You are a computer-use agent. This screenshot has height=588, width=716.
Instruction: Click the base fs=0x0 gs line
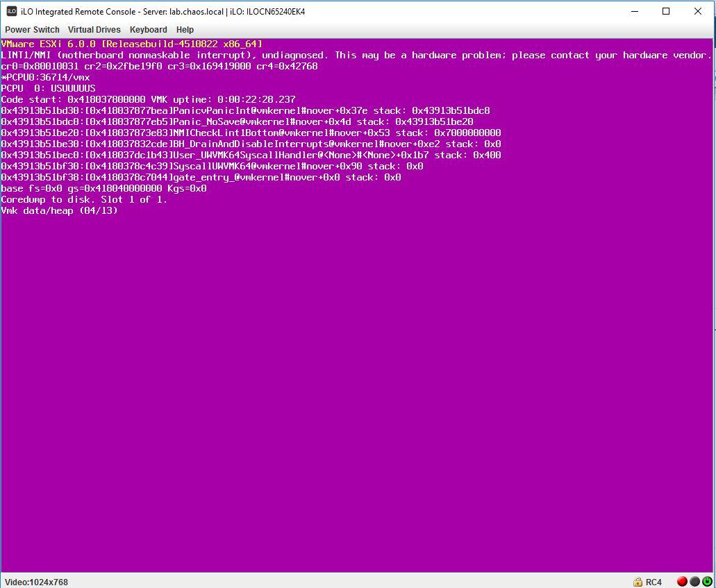pos(103,188)
